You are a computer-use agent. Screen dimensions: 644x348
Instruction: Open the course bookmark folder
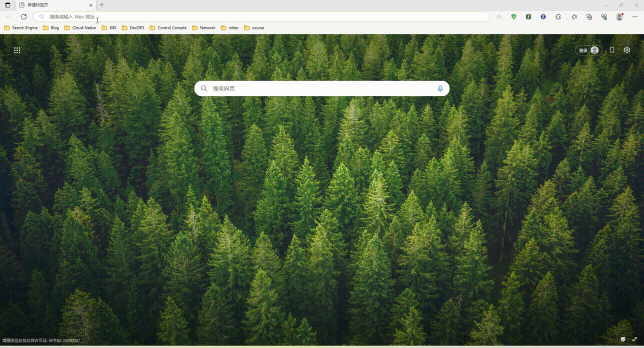[x=254, y=28]
